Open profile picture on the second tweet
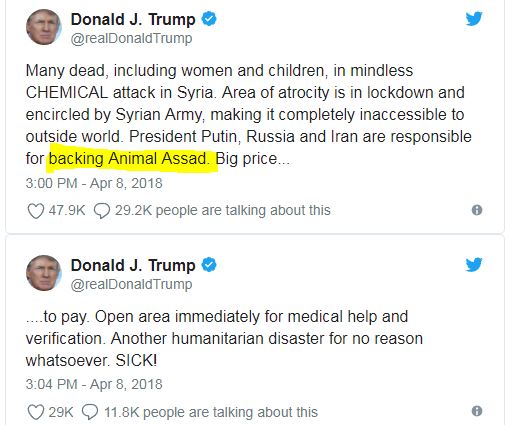 point(44,273)
